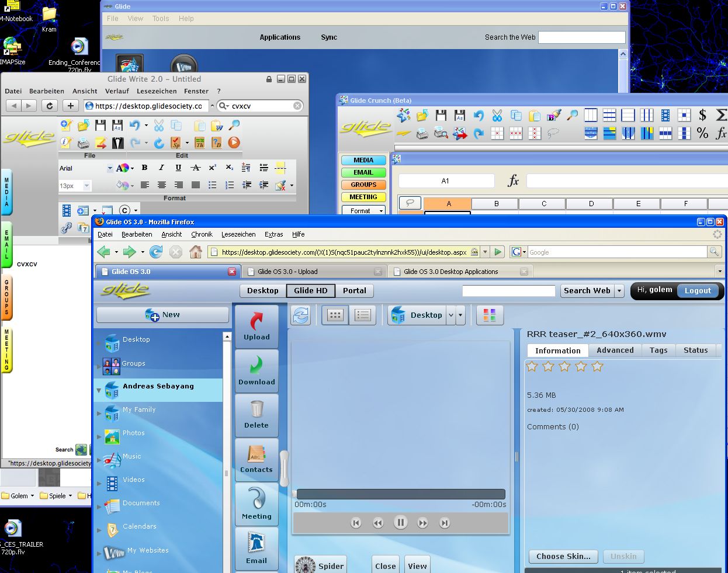Viewport: 728px width, 573px height.
Task: Switch to list view
Action: [363, 315]
